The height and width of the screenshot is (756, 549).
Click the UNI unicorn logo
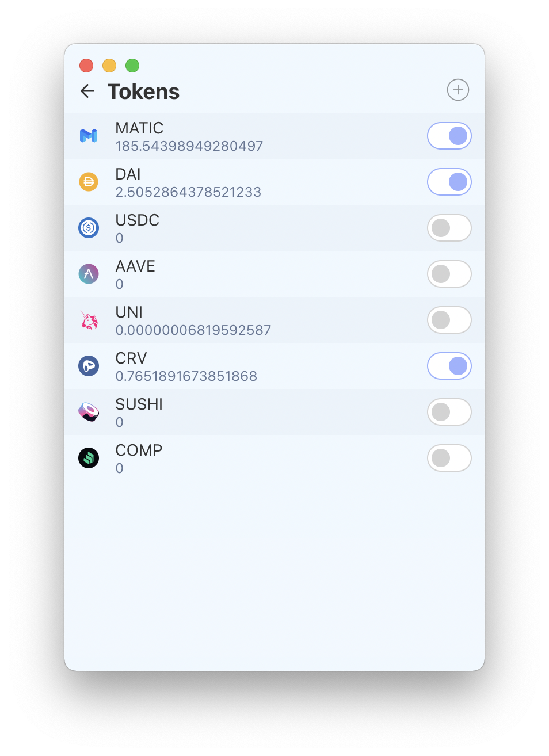(x=89, y=320)
